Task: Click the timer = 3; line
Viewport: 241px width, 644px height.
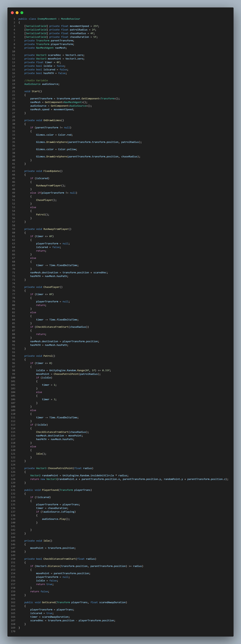Action: click(49, 400)
